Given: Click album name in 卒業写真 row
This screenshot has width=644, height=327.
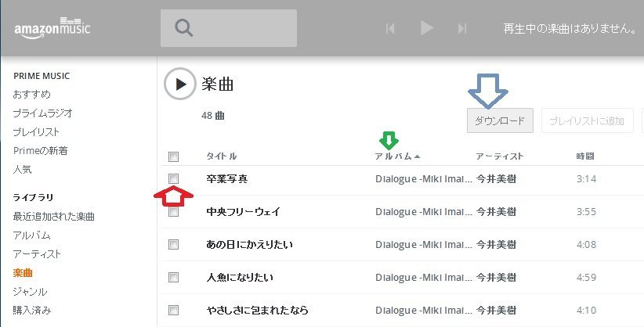Looking at the screenshot, I should coord(424,179).
